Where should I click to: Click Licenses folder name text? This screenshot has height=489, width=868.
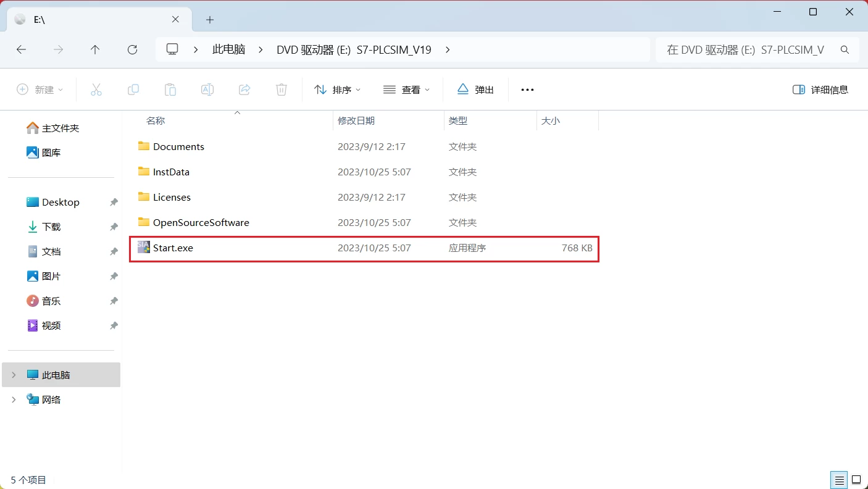pyautogui.click(x=172, y=197)
